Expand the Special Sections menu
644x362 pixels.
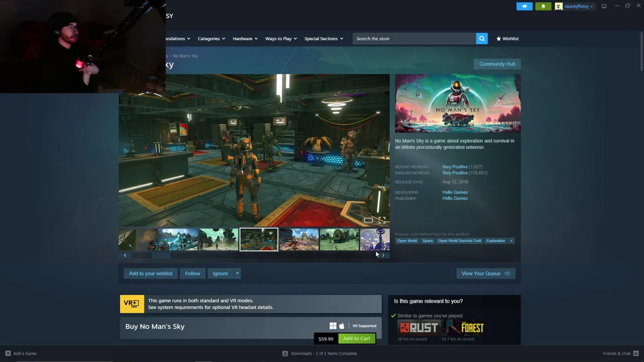click(x=324, y=39)
